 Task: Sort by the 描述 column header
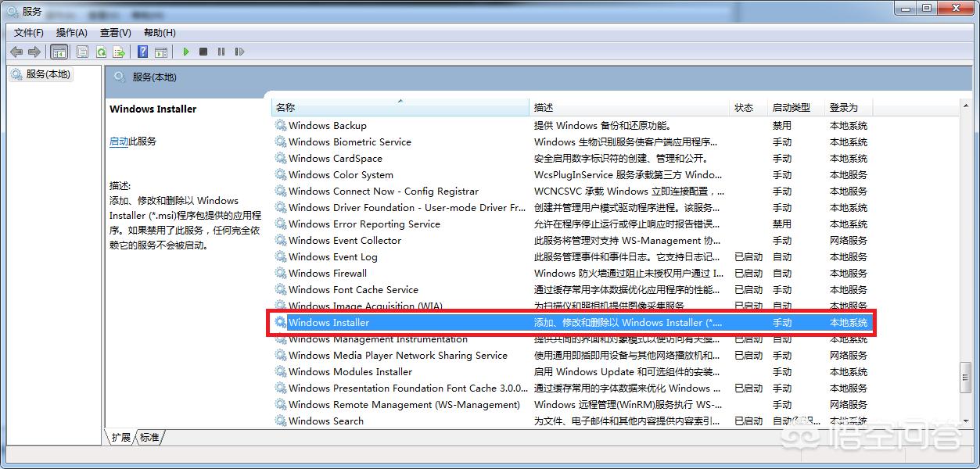pyautogui.click(x=630, y=107)
